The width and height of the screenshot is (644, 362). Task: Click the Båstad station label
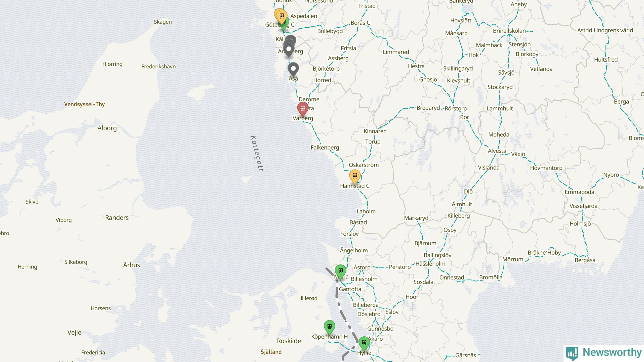(x=358, y=222)
